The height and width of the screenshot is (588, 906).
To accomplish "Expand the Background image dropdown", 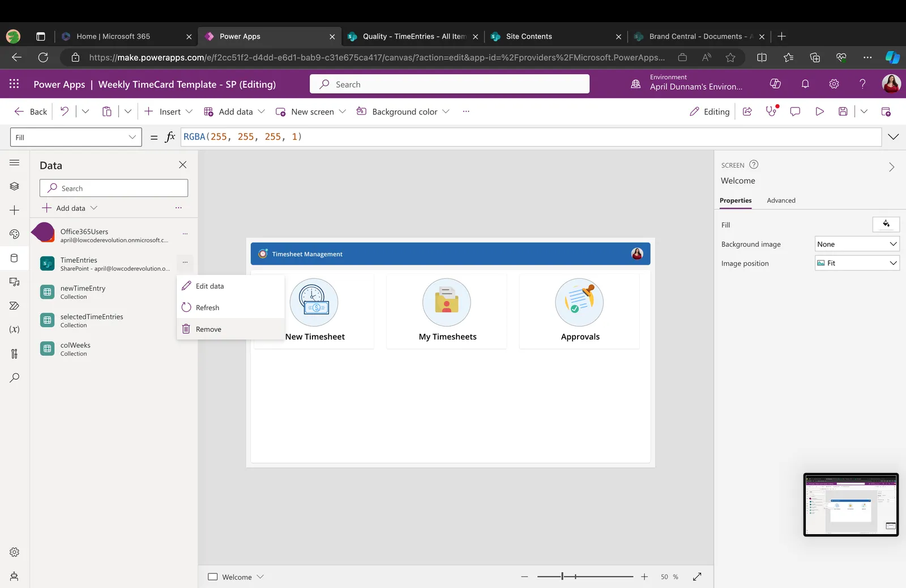I will 857,244.
